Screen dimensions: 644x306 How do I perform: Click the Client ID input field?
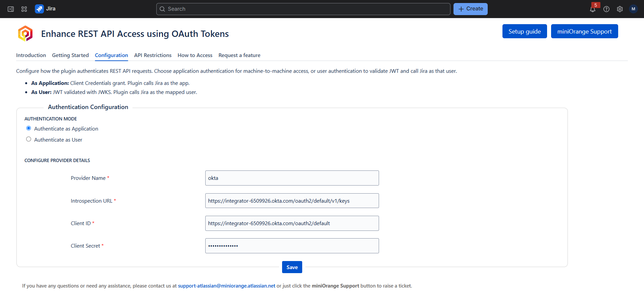click(x=292, y=223)
